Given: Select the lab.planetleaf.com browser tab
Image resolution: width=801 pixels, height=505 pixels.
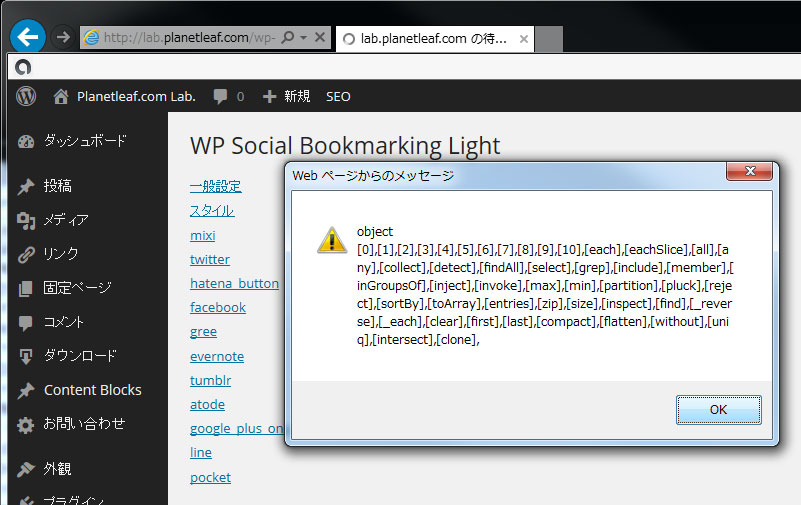Looking at the screenshot, I should [434, 39].
